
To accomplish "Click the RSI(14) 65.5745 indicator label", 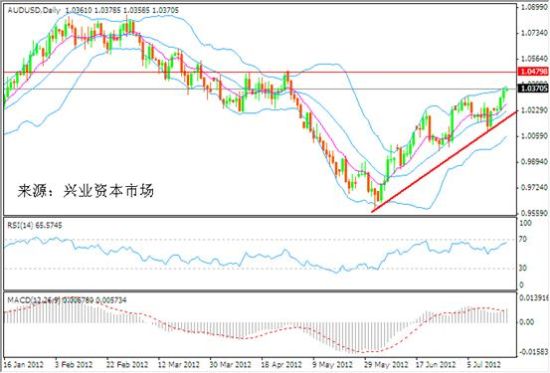I will pyautogui.click(x=35, y=226).
